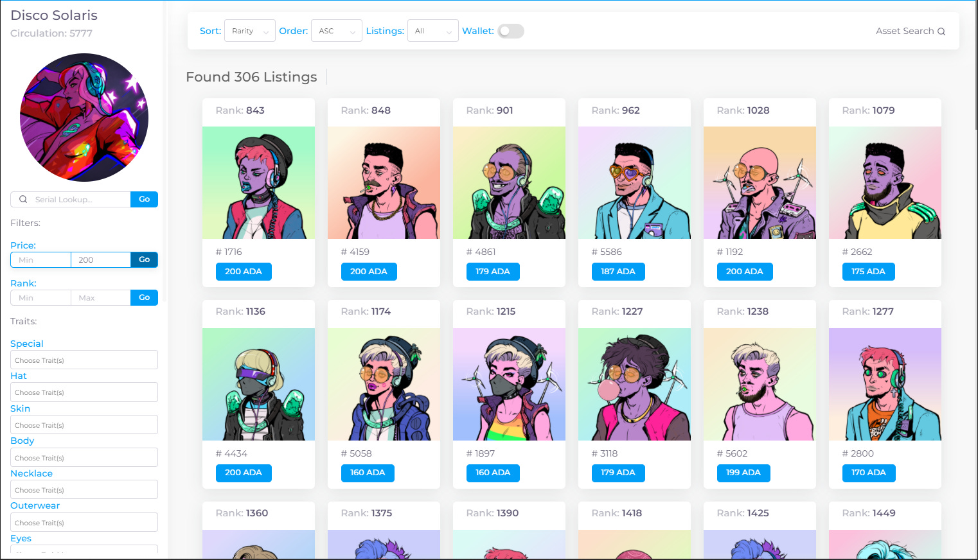Open the Rank 901 NFT image
Image resolution: width=978 pixels, height=560 pixels.
click(x=509, y=182)
